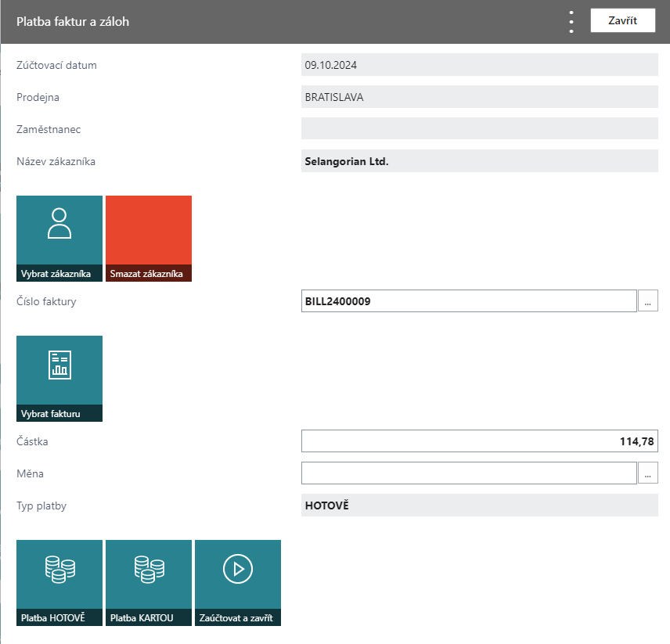Open lookup button beside Měna field
Screen dimensions: 670x644
click(648, 473)
